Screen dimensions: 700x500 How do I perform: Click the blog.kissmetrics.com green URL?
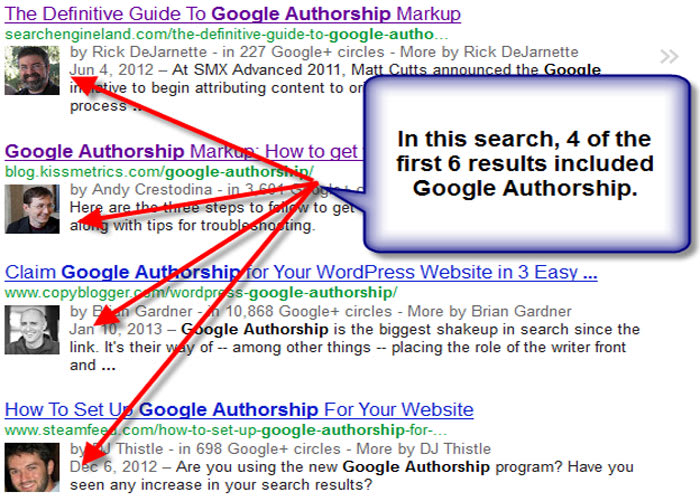click(x=159, y=172)
